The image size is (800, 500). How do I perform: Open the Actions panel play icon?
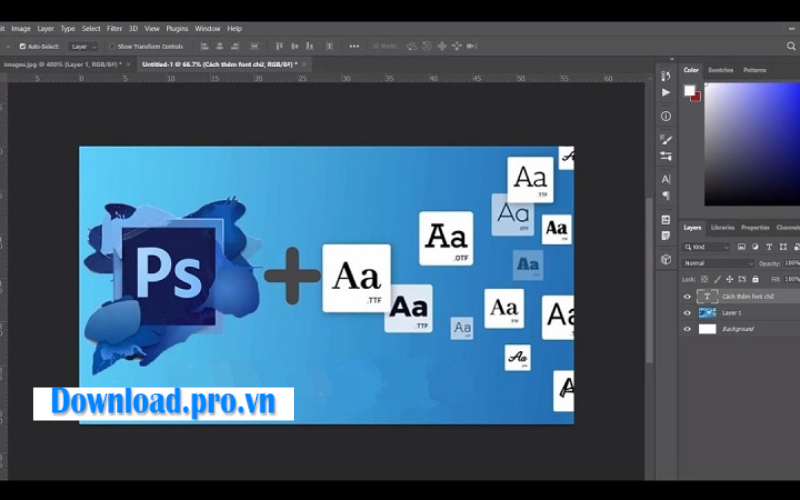pyautogui.click(x=666, y=92)
